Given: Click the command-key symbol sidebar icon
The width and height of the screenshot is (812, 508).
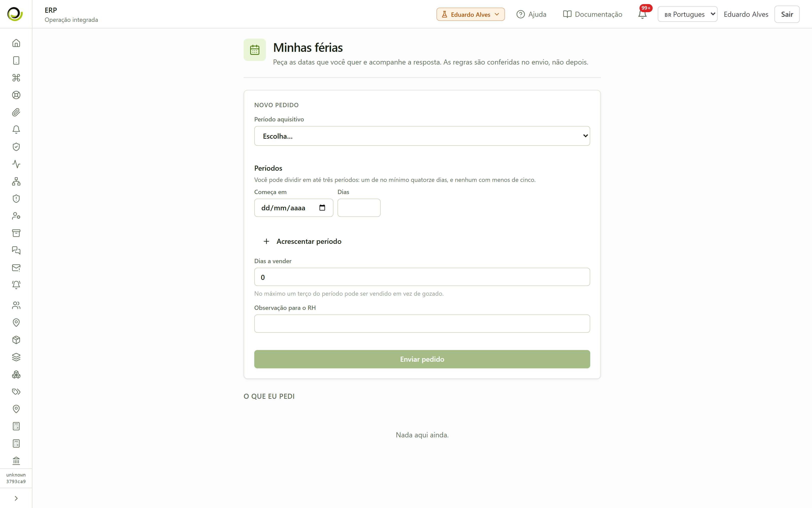Looking at the screenshot, I should click(x=16, y=78).
